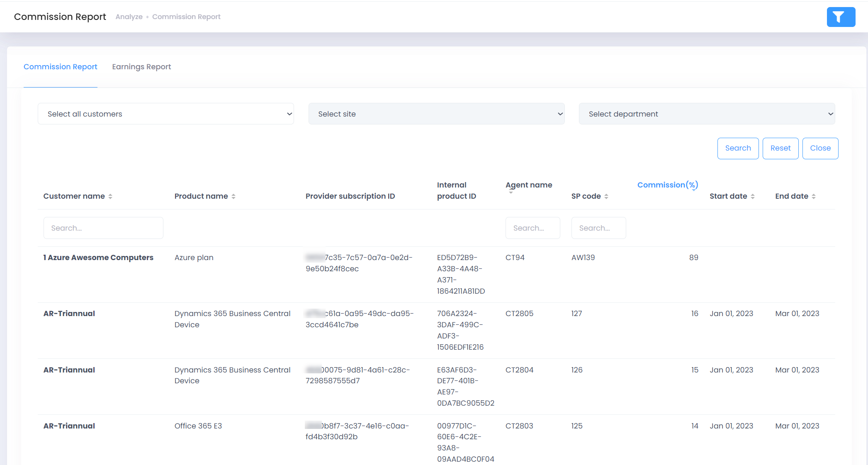The height and width of the screenshot is (465, 868).
Task: Click the Azure plan product cell
Action: tap(194, 258)
